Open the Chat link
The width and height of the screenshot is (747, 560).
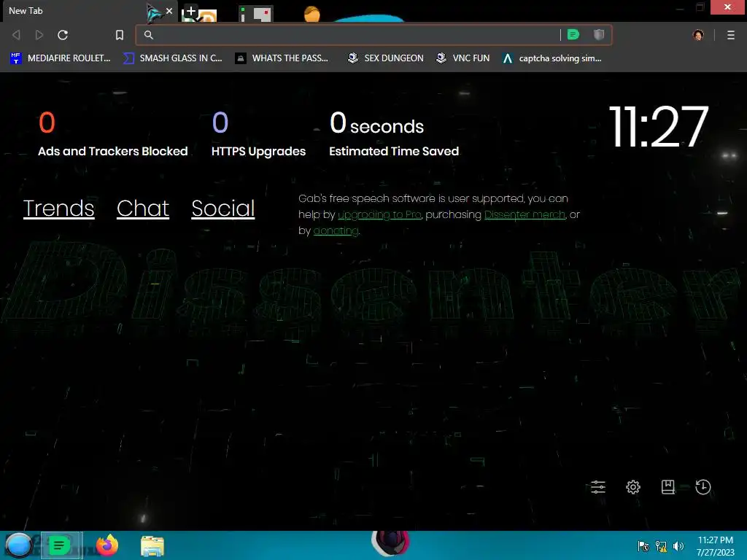(x=143, y=208)
